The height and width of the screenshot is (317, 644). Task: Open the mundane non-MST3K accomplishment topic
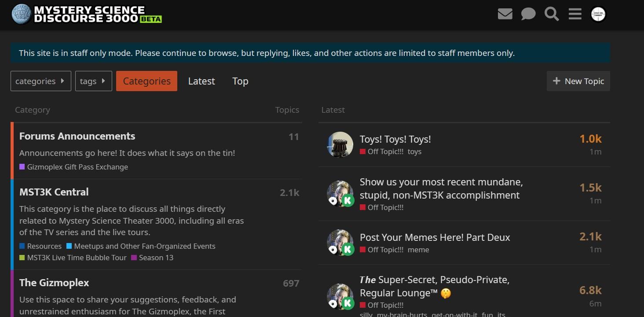click(441, 188)
